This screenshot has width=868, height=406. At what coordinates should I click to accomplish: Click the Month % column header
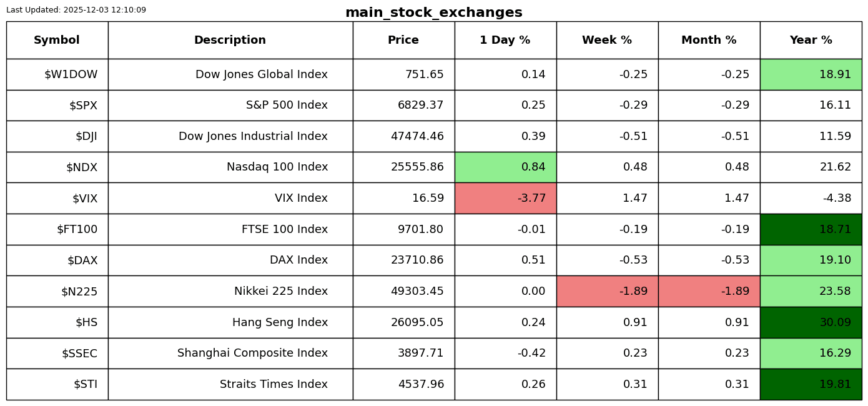[x=709, y=41]
